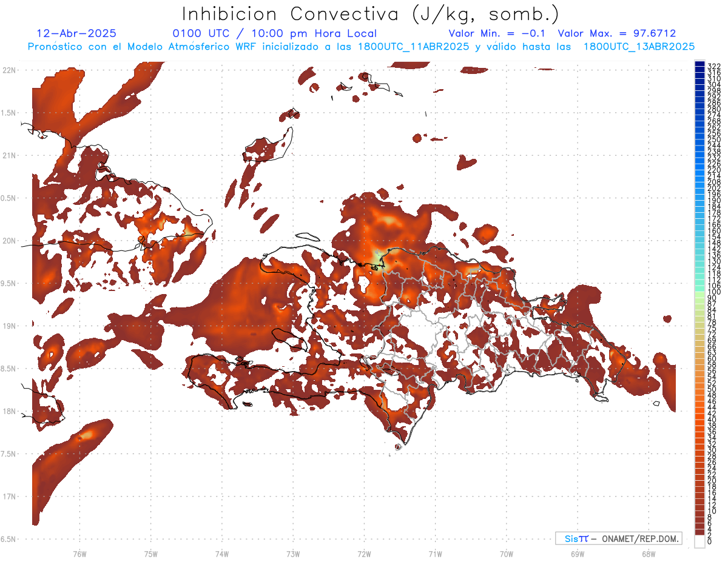Image resolution: width=728 pixels, height=562 pixels.
Task: Click the '76W' longitude label
Action: point(79,554)
